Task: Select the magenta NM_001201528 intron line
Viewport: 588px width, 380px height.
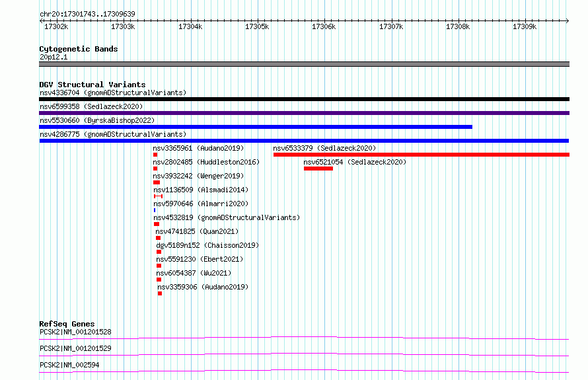Action: pos(304,338)
